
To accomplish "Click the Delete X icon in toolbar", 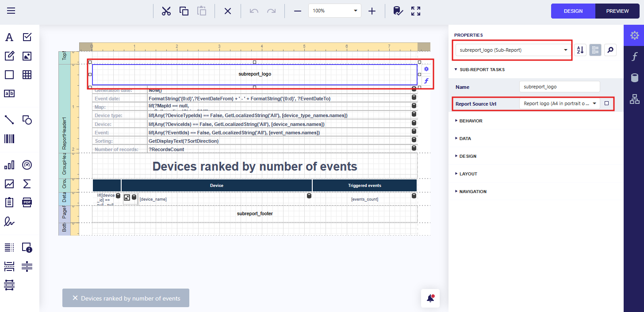I will (x=228, y=11).
